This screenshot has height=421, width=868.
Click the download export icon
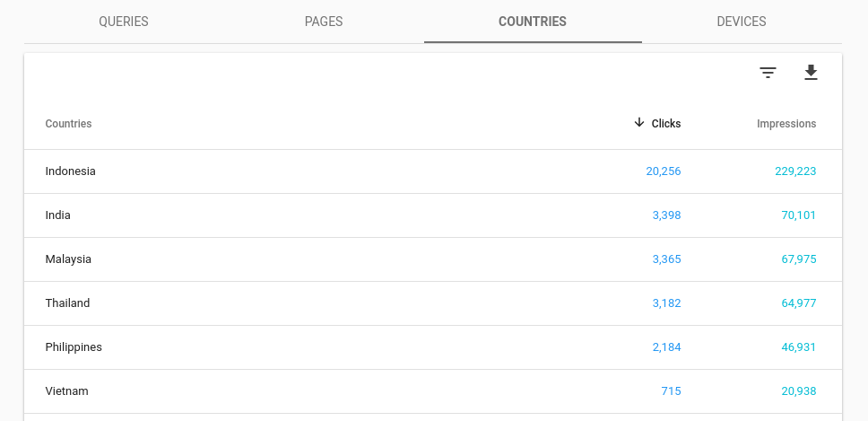pos(811,73)
